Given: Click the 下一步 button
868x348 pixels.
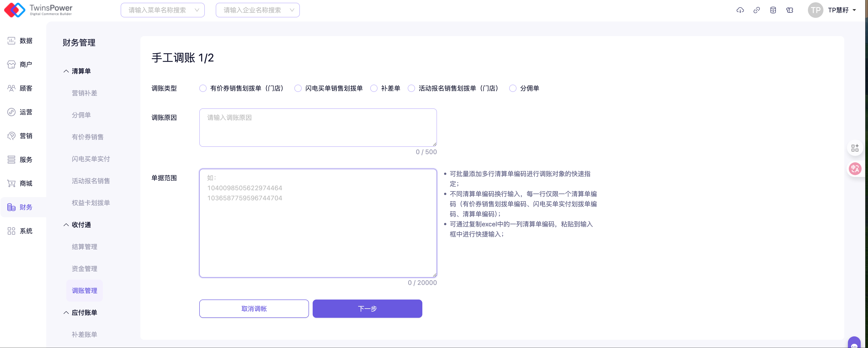Looking at the screenshot, I should pos(367,308).
